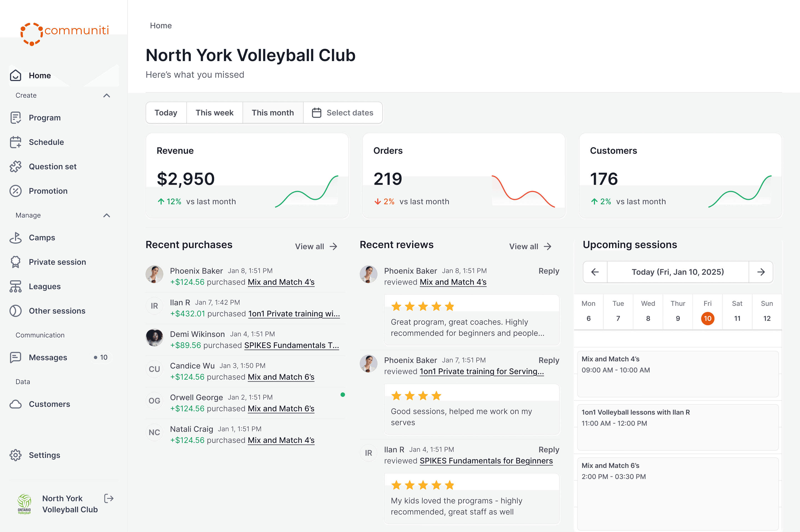Click Phoenix Baker's avatar in purchases

click(x=154, y=274)
